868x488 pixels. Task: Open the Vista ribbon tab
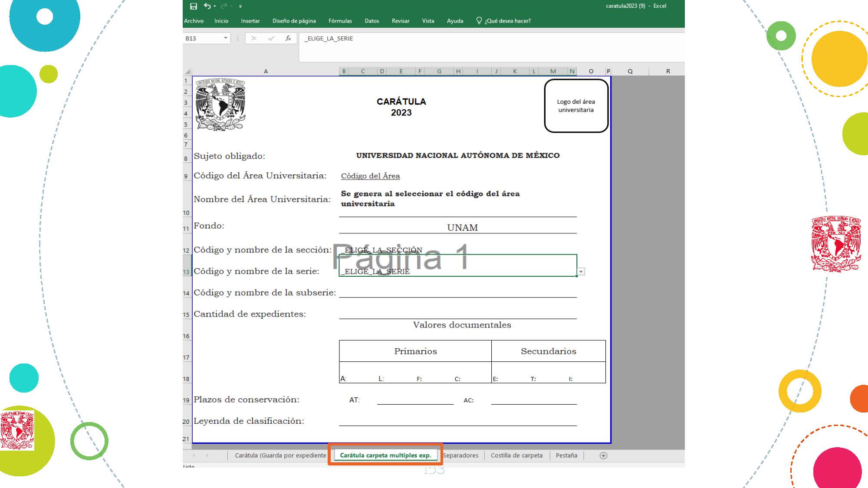[428, 21]
